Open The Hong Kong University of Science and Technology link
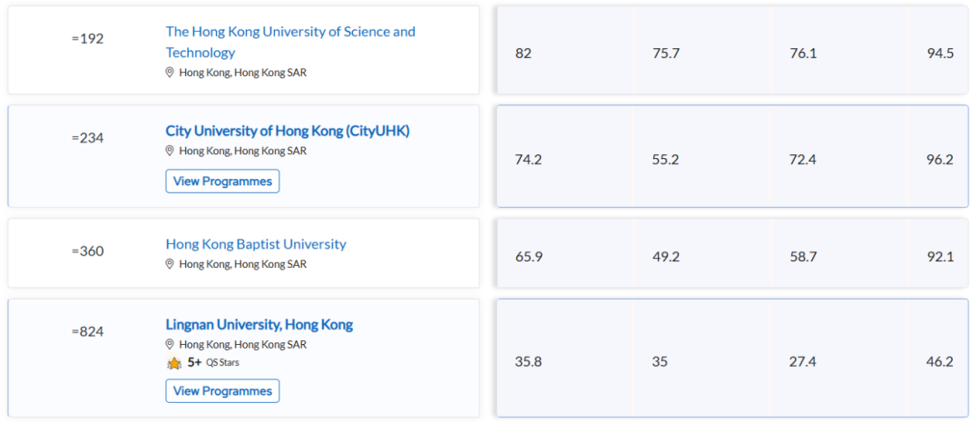The image size is (980, 423). pos(290,42)
